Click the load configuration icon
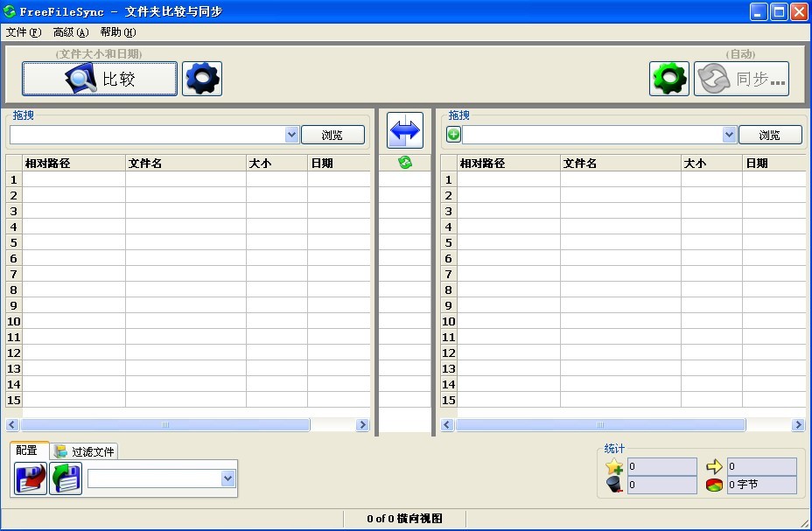Image resolution: width=812 pixels, height=531 pixels. coord(66,479)
